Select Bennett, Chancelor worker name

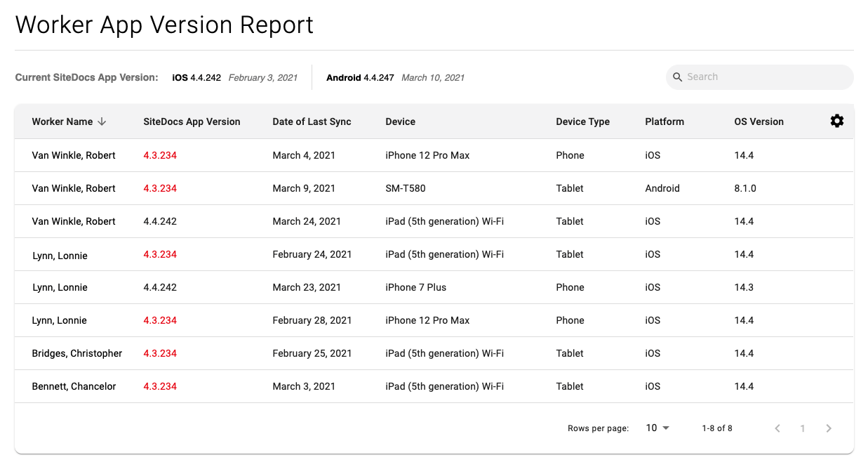click(x=74, y=386)
